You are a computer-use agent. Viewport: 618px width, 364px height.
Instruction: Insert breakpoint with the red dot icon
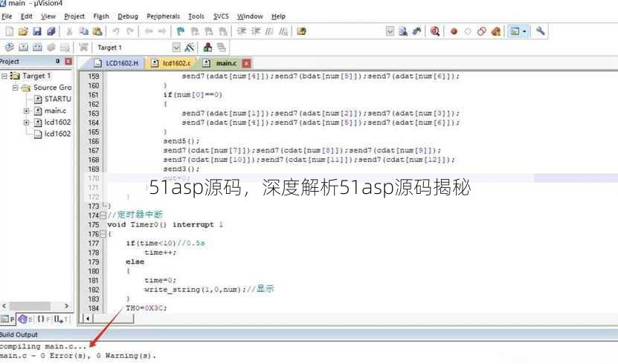click(454, 31)
